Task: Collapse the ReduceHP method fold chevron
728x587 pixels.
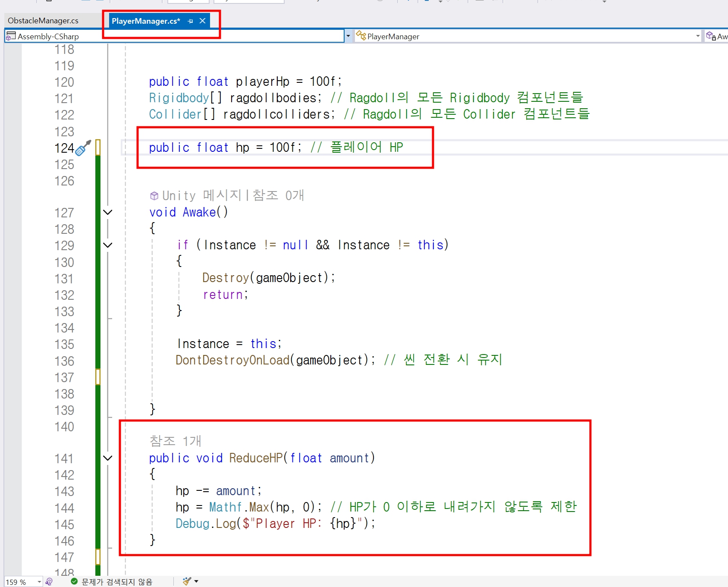Action: (x=108, y=458)
